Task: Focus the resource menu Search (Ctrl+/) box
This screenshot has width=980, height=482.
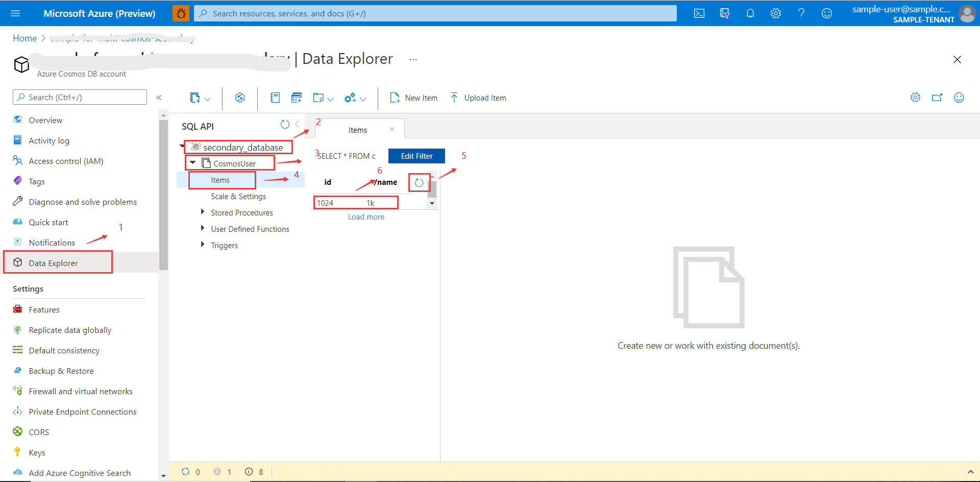Action: [80, 97]
